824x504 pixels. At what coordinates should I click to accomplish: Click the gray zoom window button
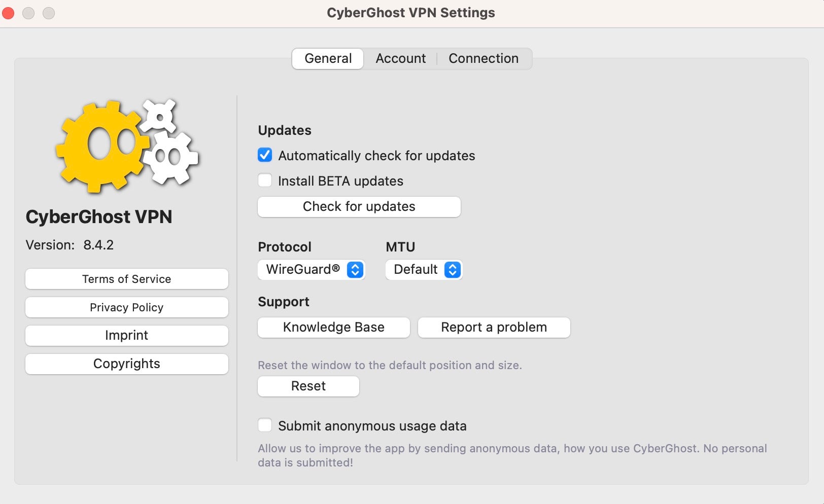[x=49, y=13]
